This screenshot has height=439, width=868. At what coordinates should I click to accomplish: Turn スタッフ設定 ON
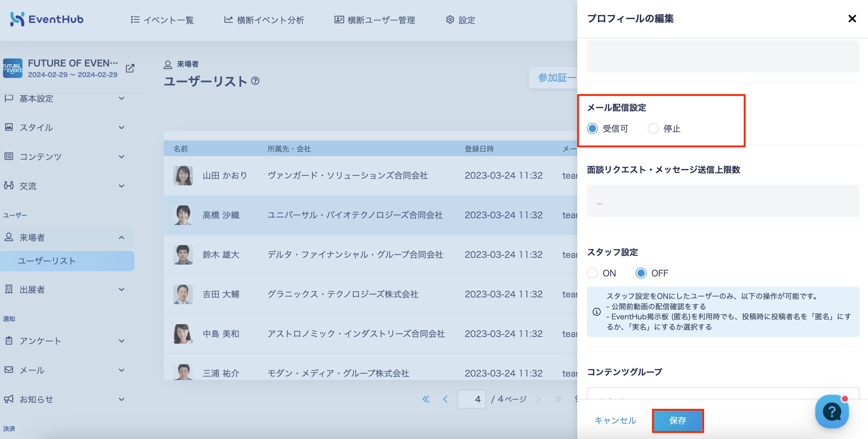pos(593,273)
